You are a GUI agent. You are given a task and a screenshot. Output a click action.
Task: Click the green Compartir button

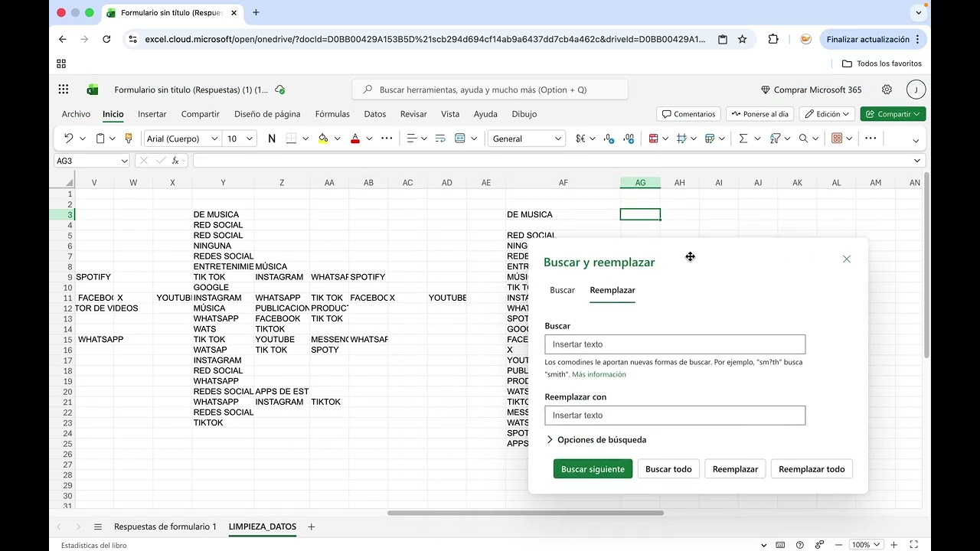coord(893,114)
